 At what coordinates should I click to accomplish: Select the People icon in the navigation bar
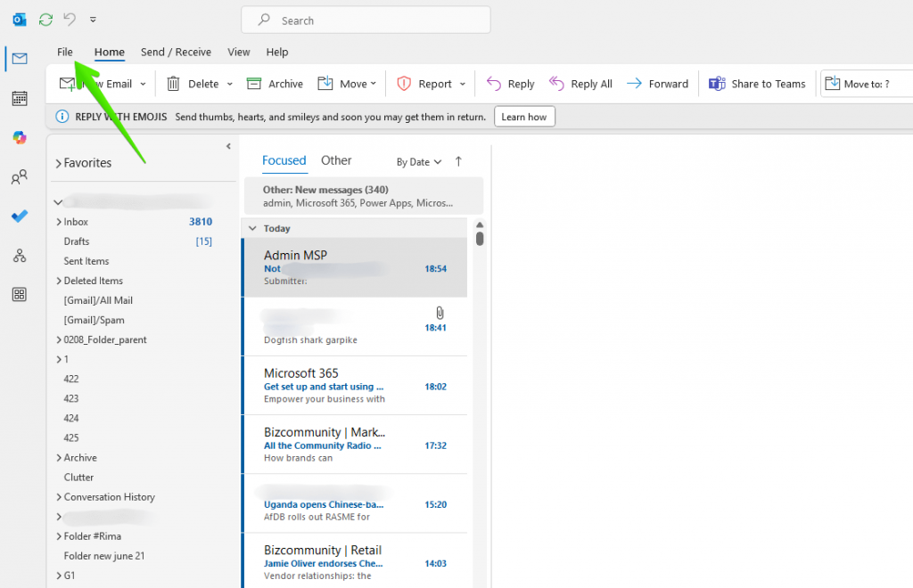20,177
